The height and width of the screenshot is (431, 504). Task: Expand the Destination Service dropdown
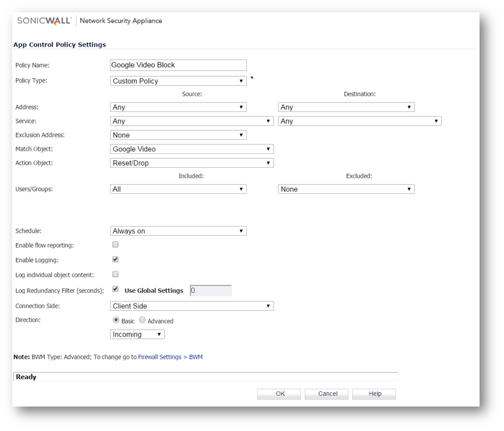360,121
